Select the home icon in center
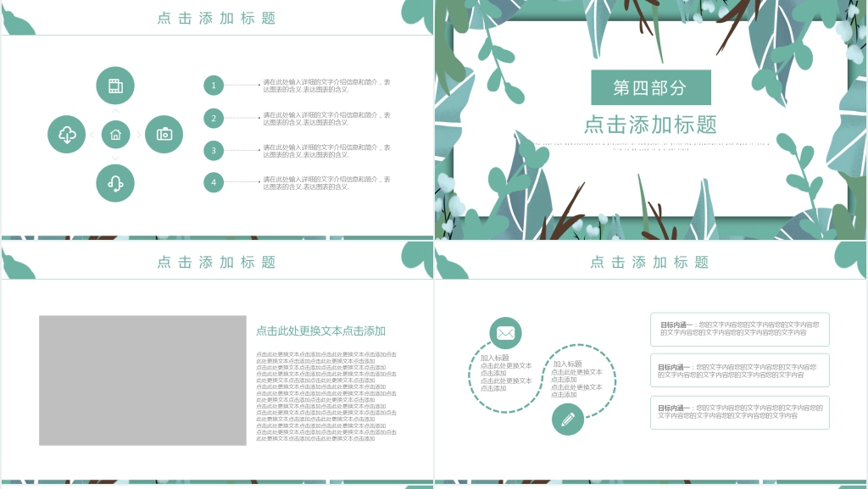Image resolution: width=868 pixels, height=489 pixels. point(115,134)
